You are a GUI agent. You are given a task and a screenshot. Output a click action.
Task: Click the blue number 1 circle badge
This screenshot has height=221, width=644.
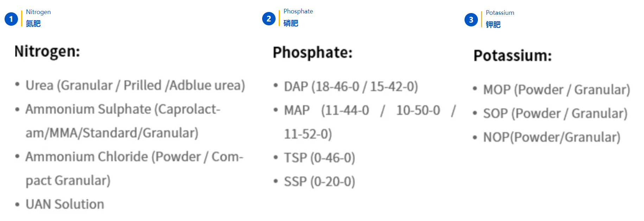tap(11, 19)
